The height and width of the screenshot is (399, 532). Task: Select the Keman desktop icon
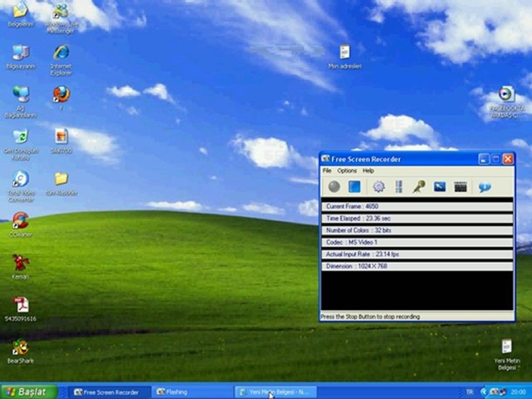[21, 267]
